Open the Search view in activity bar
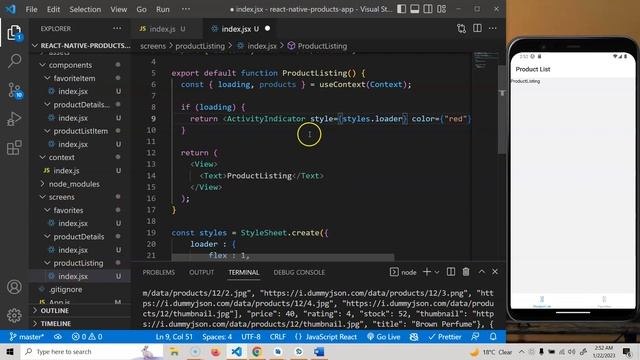The image size is (640, 360). coord(14,61)
